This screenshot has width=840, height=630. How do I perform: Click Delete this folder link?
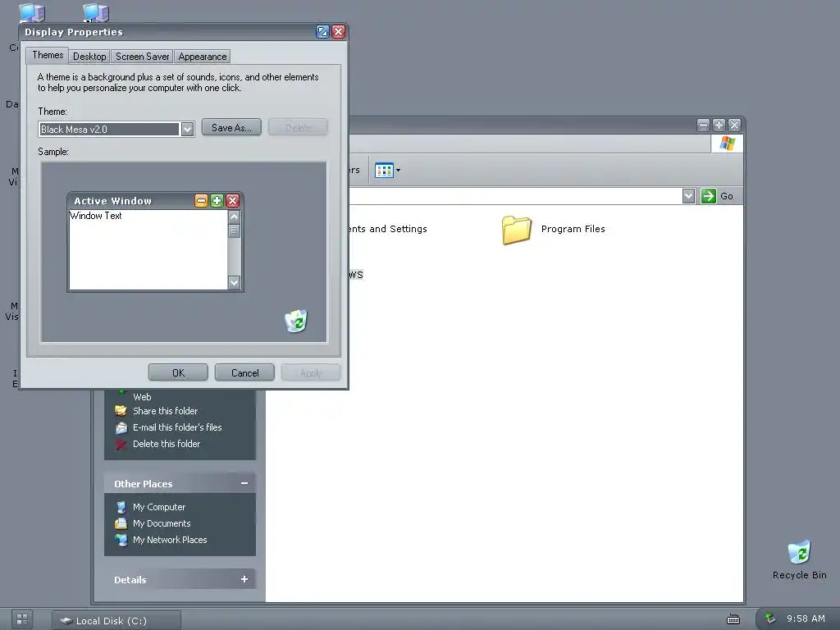[166, 444]
